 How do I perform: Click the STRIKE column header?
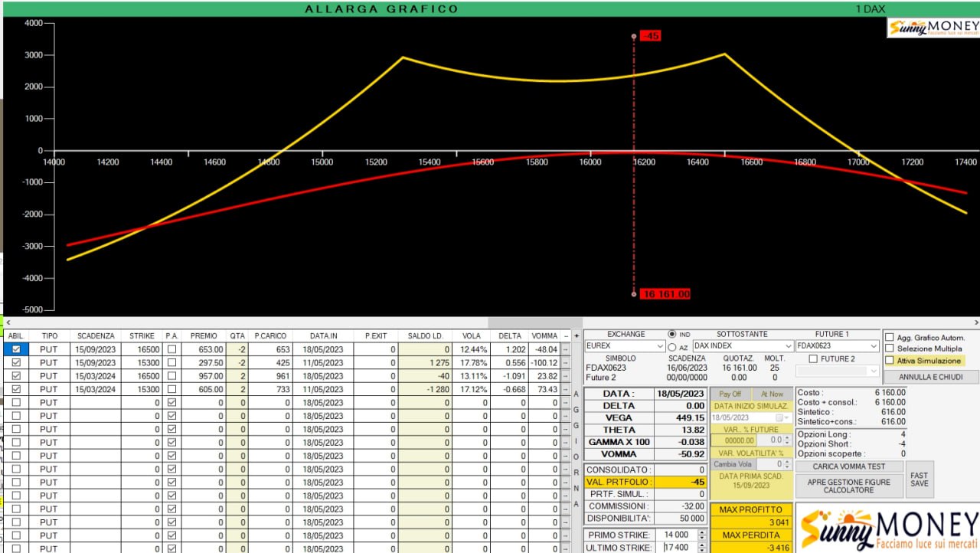pyautogui.click(x=142, y=335)
